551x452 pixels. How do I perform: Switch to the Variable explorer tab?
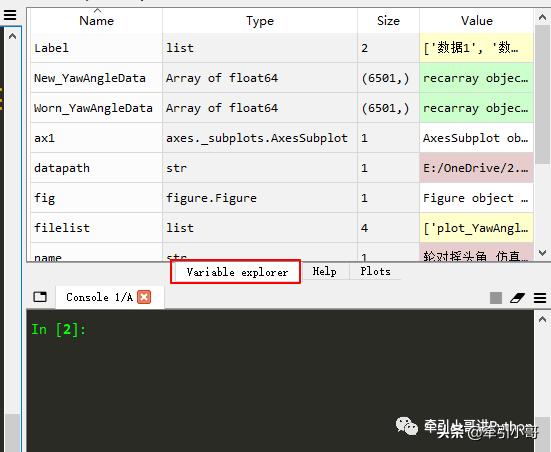click(235, 272)
